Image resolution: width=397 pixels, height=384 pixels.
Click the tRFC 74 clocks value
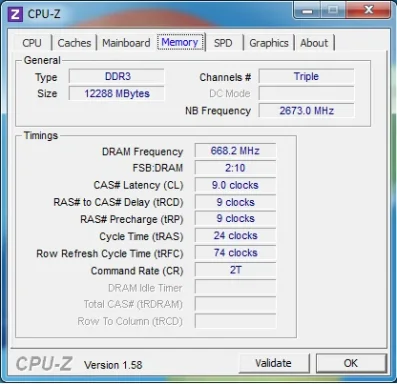[235, 253]
